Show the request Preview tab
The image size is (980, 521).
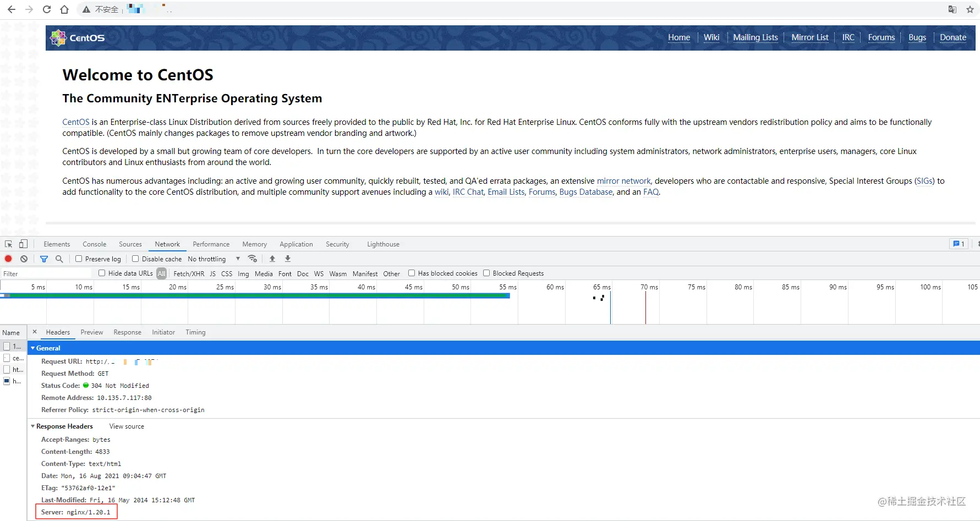[92, 332]
